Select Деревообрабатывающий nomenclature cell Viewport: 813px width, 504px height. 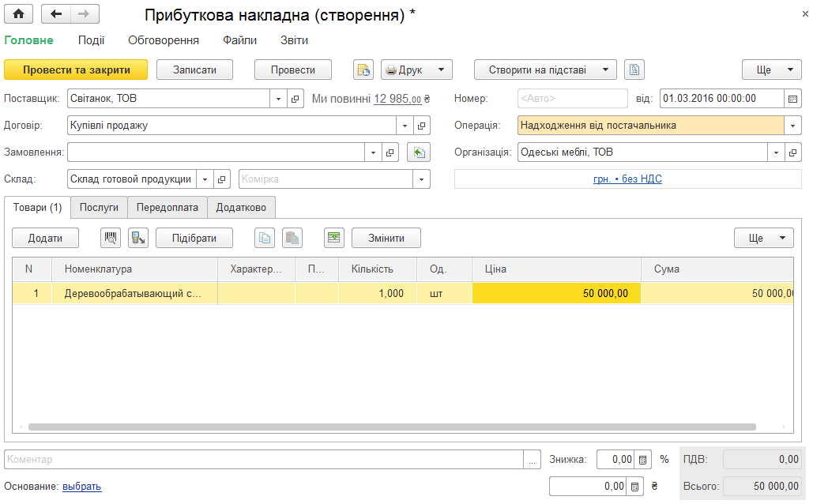pyautogui.click(x=134, y=294)
